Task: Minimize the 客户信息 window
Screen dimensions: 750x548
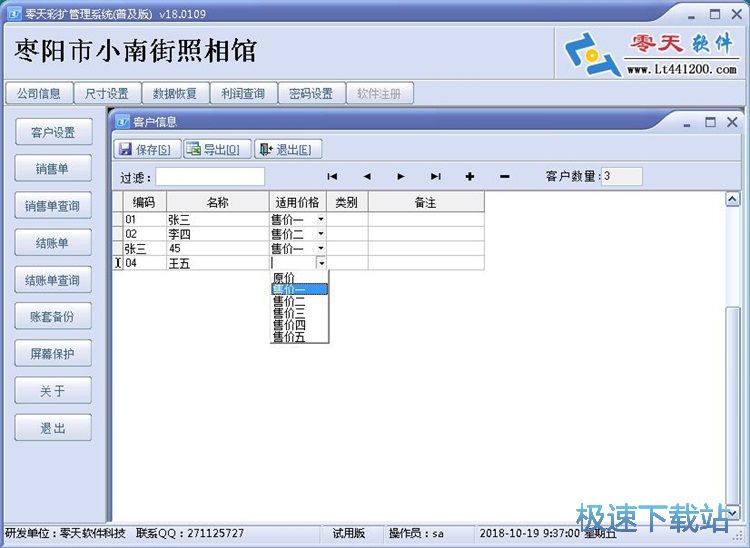Action: coord(687,123)
